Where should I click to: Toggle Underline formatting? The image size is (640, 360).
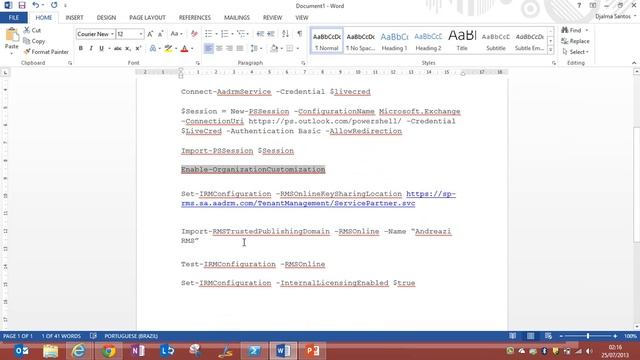coord(101,49)
